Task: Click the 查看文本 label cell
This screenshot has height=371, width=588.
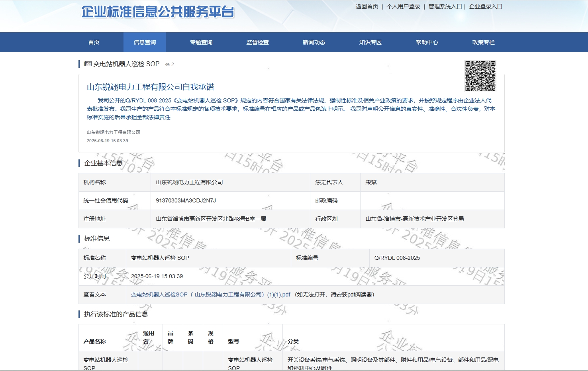Action: [102, 294]
